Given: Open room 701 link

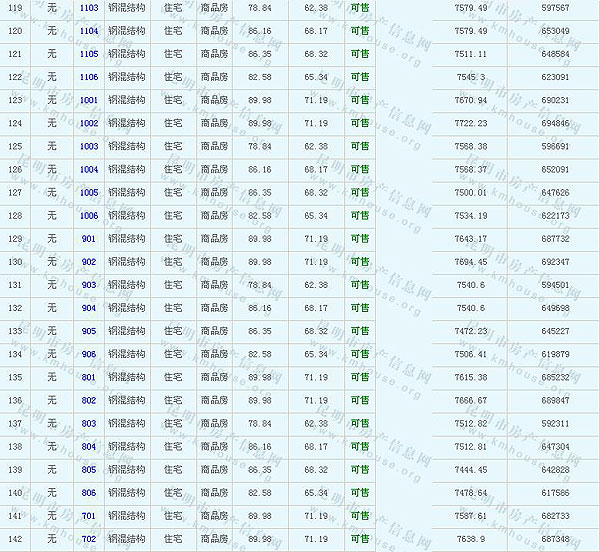Looking at the screenshot, I should (89, 516).
